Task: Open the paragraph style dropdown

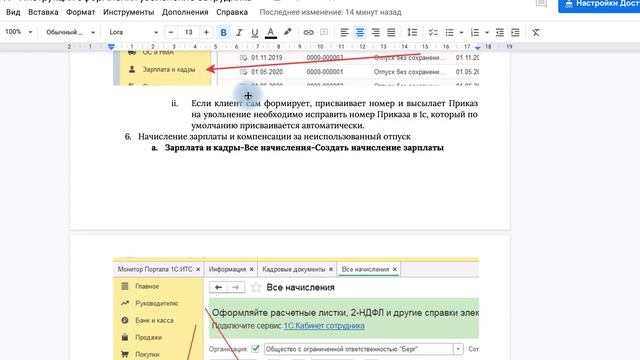Action: point(70,32)
